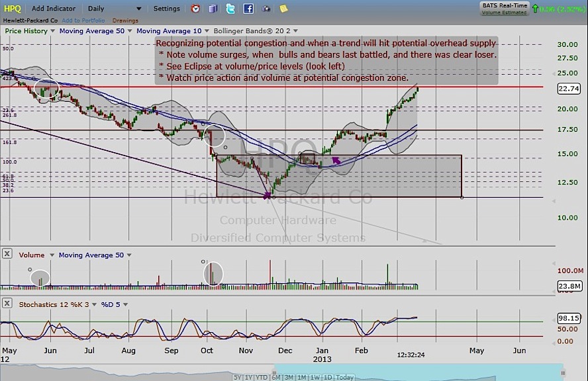Take a chart snapshot with camera icon
The image size is (588, 381).
(x=266, y=9)
